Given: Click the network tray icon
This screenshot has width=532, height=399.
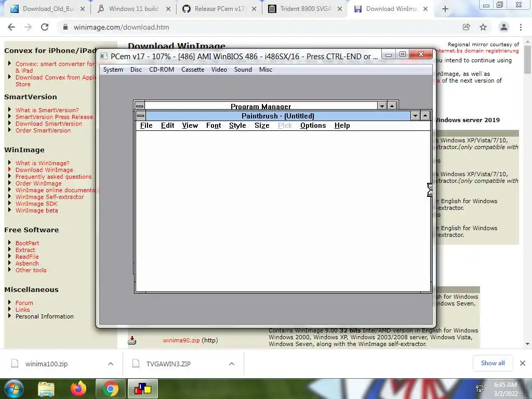Looking at the screenshot, I should pyautogui.click(x=480, y=389).
